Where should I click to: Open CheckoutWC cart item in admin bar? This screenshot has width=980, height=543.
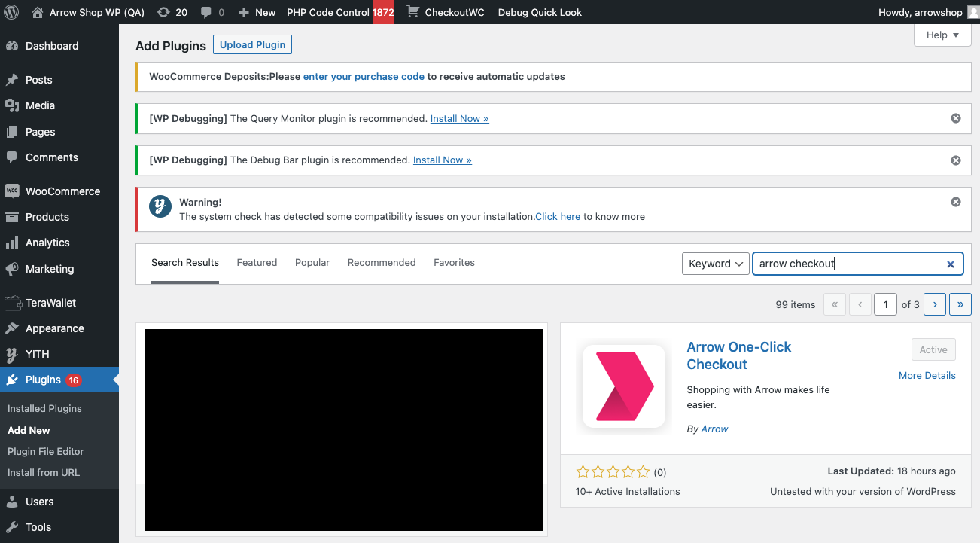click(446, 12)
